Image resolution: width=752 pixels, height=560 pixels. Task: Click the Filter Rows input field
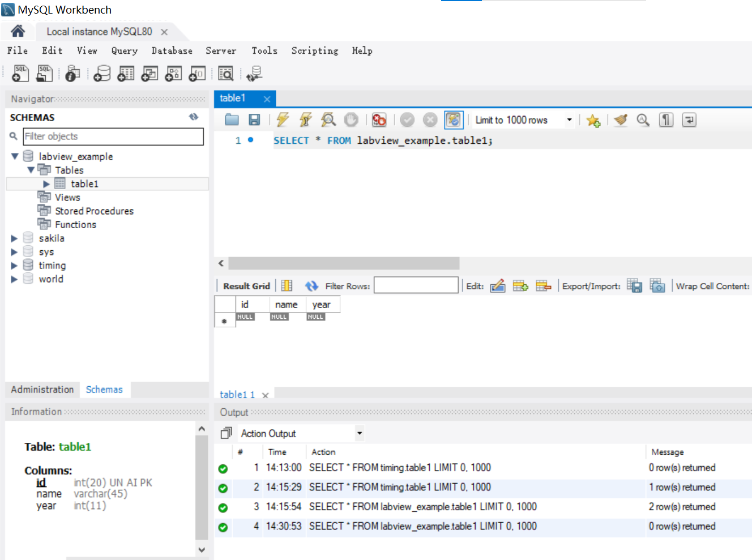coord(416,285)
